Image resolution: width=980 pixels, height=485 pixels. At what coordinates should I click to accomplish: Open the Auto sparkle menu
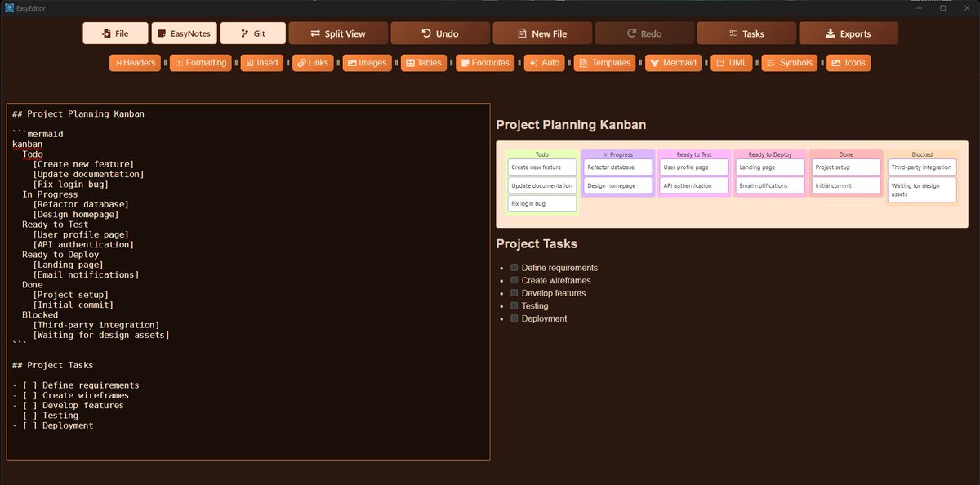pos(545,63)
